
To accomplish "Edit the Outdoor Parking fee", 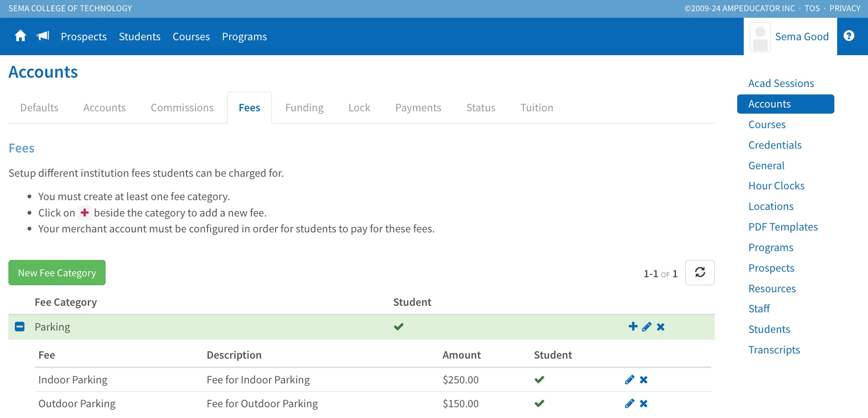I will point(629,404).
